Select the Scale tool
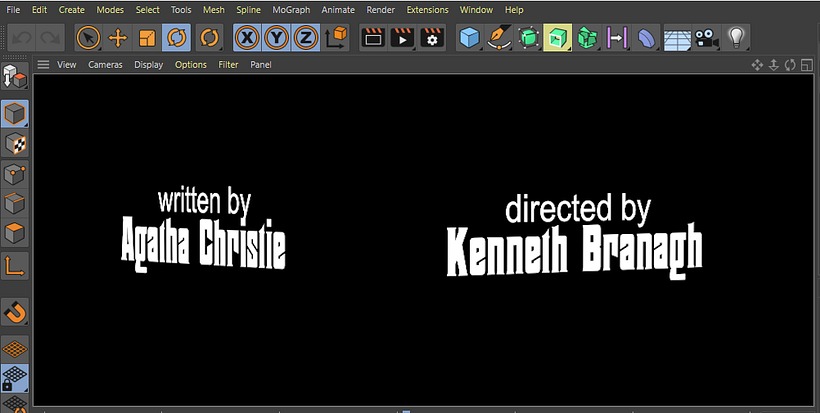This screenshot has height=413, width=820. click(x=147, y=38)
